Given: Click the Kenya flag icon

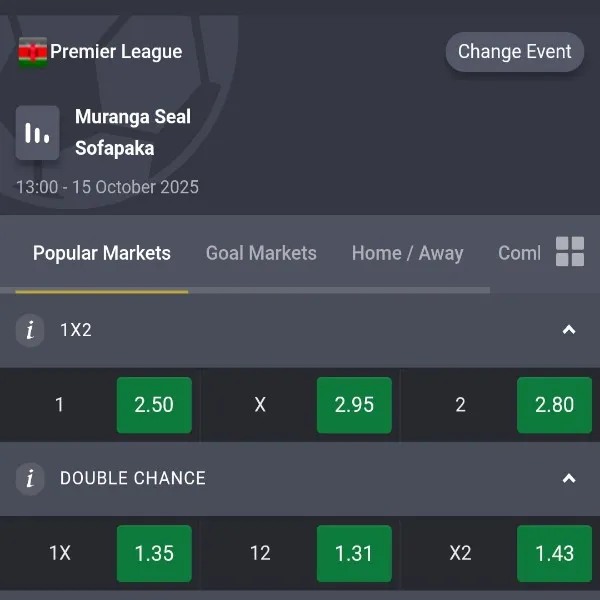Looking at the screenshot, I should [x=32, y=52].
